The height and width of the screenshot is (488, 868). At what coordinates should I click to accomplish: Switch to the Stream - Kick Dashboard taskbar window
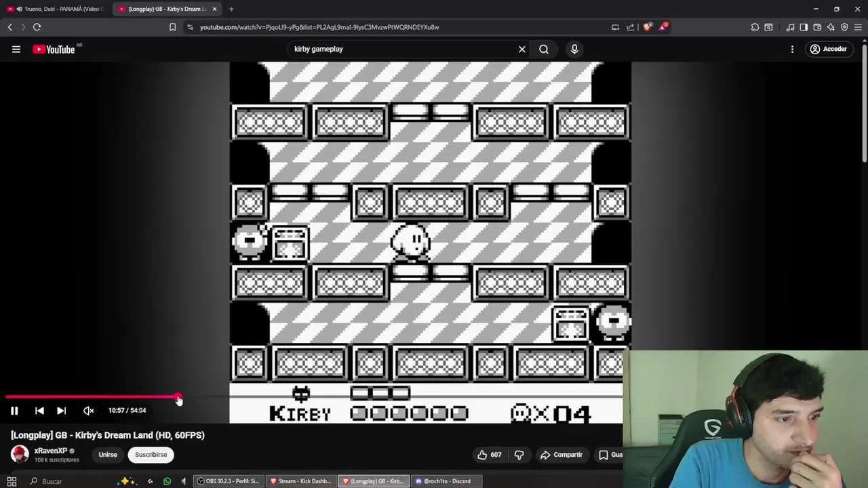point(301,481)
